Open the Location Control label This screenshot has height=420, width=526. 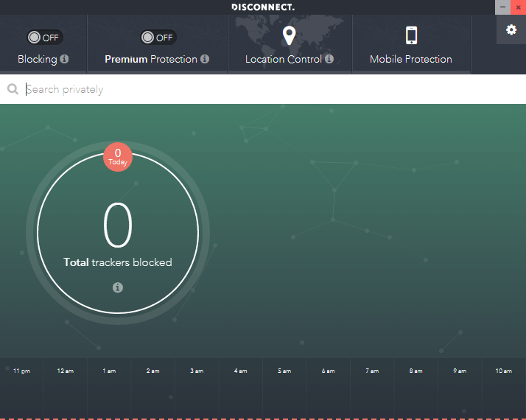[x=284, y=60]
